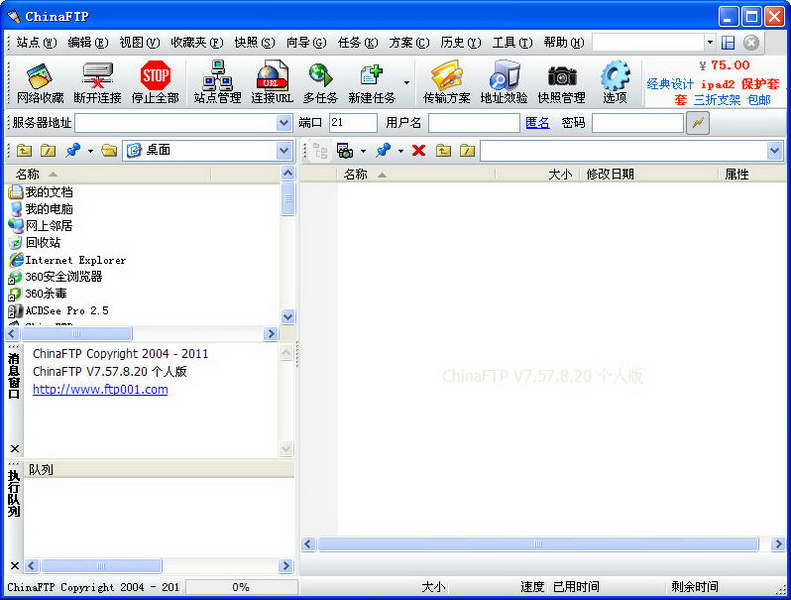Open menu bar search box dropdown
The width and height of the screenshot is (791, 600).
point(710,43)
